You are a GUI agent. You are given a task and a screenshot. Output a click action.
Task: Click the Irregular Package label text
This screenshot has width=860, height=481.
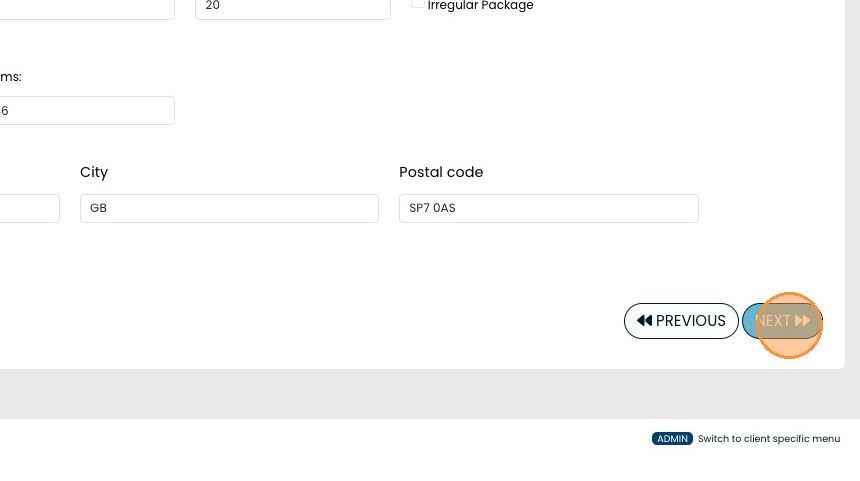(480, 6)
